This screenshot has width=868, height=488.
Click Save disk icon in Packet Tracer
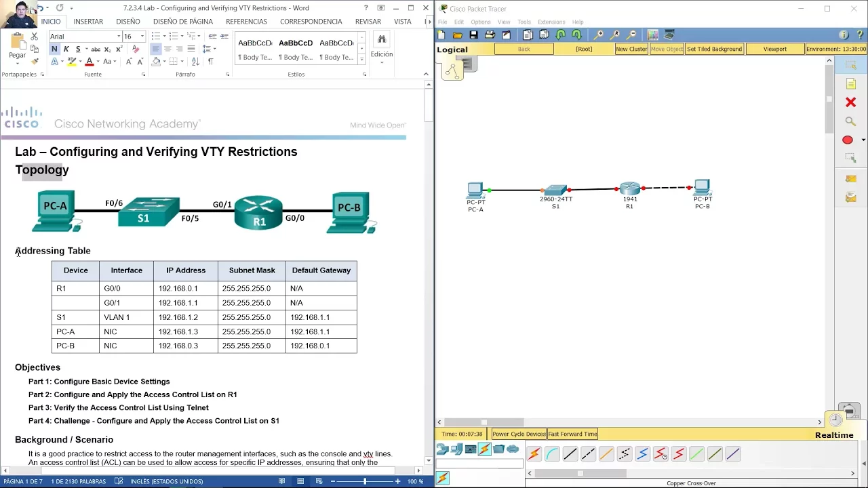[473, 35]
